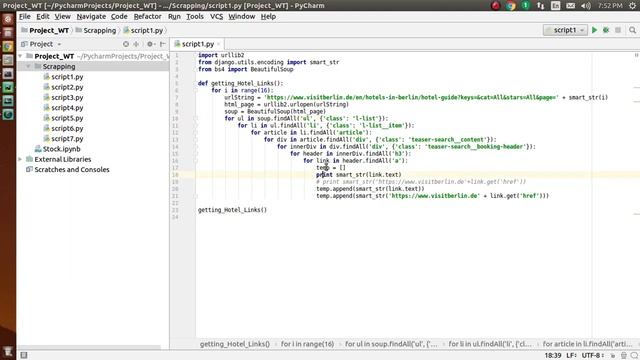Click collapse all icon in Project panel
The image size is (640, 360).
tap(136, 44)
